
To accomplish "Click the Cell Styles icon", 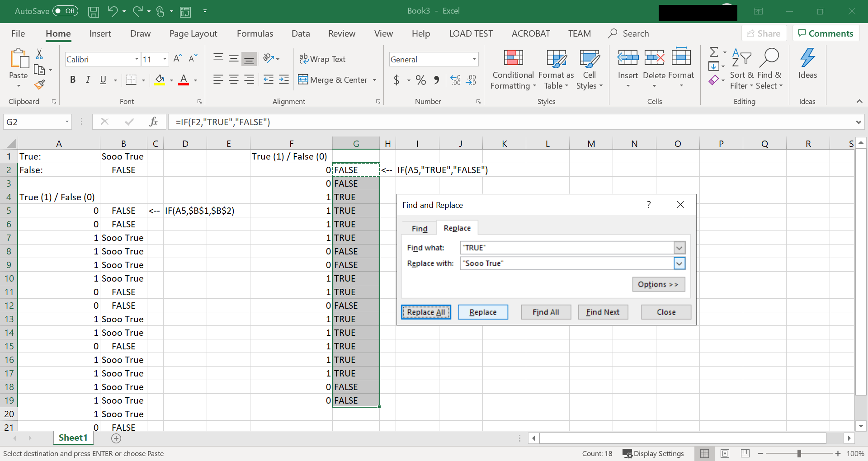I will coord(590,59).
